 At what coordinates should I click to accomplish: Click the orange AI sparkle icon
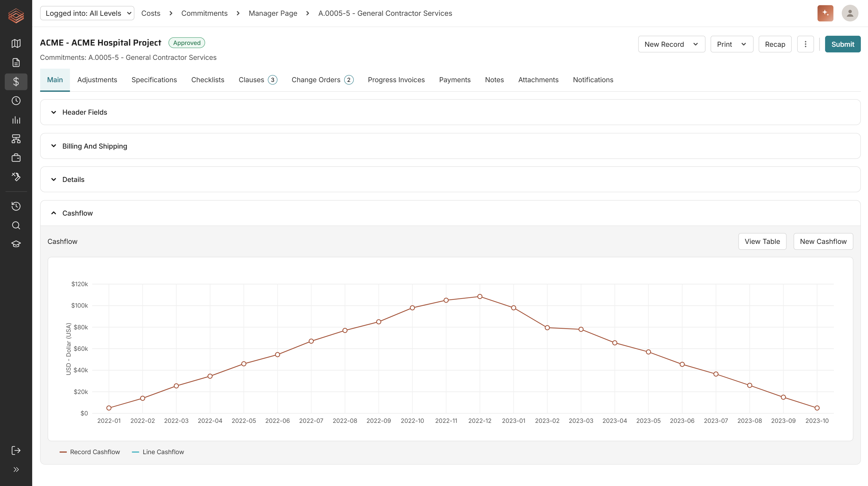coord(825,13)
